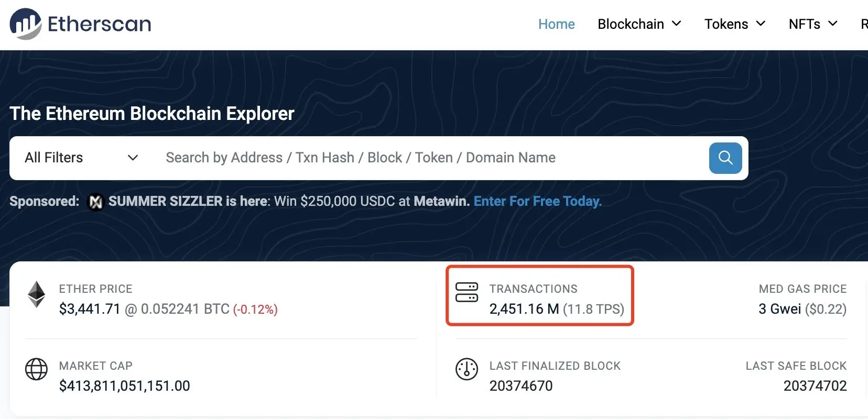Open the 2,451.16 M transactions value
The image size is (868, 419).
524,309
